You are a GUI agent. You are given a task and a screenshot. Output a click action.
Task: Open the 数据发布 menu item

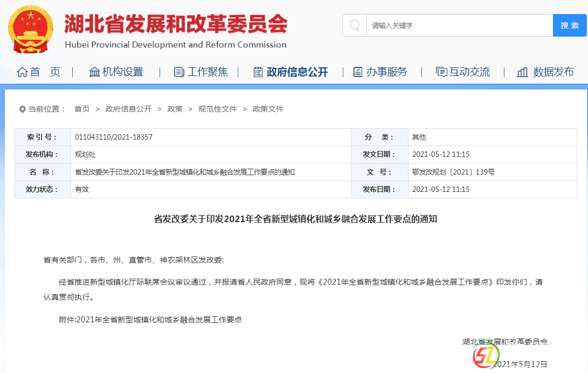coord(554,72)
